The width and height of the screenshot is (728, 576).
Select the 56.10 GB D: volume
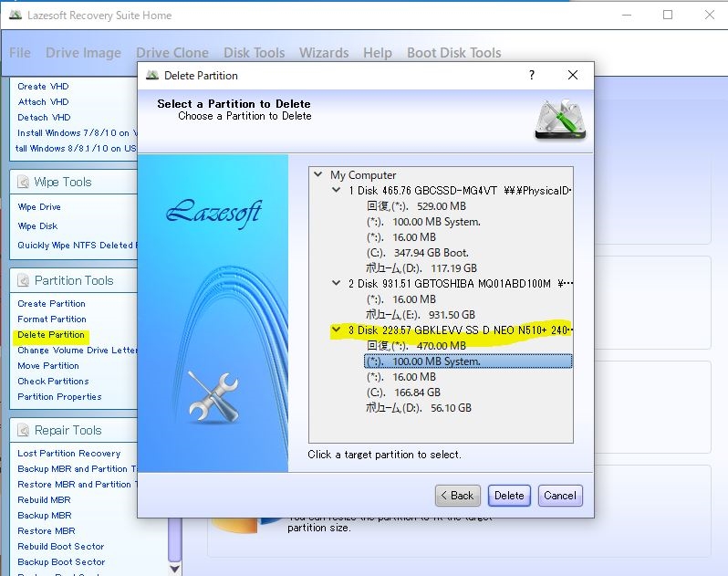coord(419,408)
